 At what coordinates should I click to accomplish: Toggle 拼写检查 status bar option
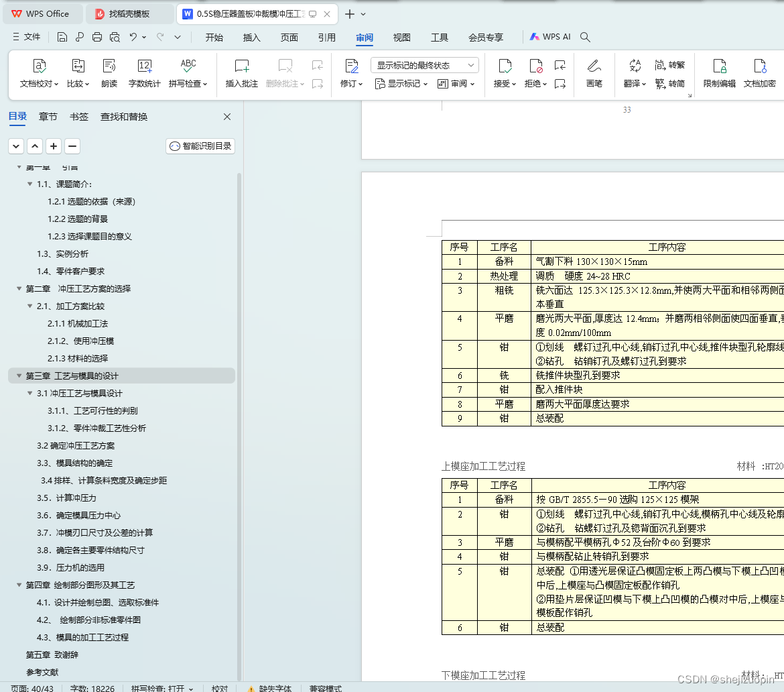click(x=162, y=688)
